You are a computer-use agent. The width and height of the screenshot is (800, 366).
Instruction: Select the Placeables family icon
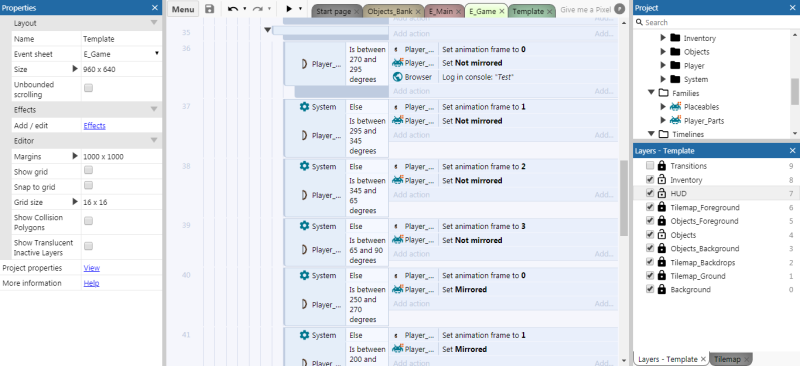point(676,106)
